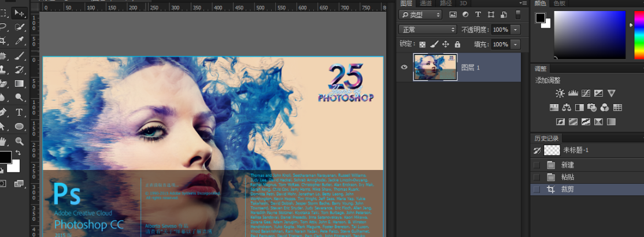Add Levels adjustment
The height and width of the screenshot is (237, 644).
point(573,93)
